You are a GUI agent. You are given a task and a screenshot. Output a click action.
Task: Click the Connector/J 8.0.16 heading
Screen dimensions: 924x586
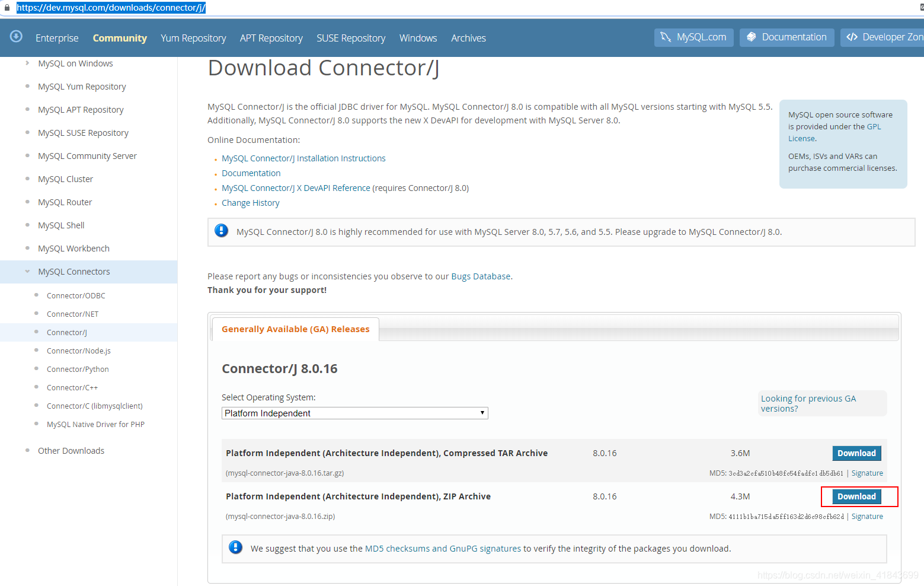(x=280, y=369)
